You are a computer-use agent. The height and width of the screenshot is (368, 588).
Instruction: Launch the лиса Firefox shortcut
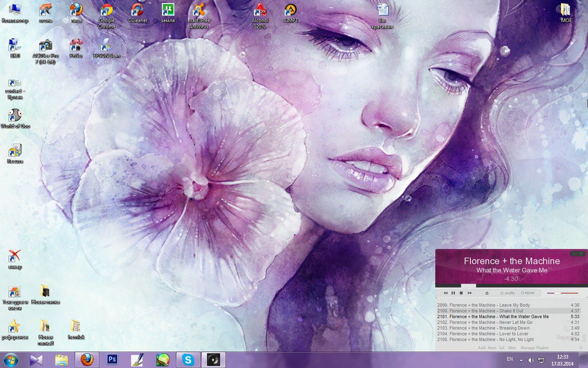pyautogui.click(x=76, y=13)
